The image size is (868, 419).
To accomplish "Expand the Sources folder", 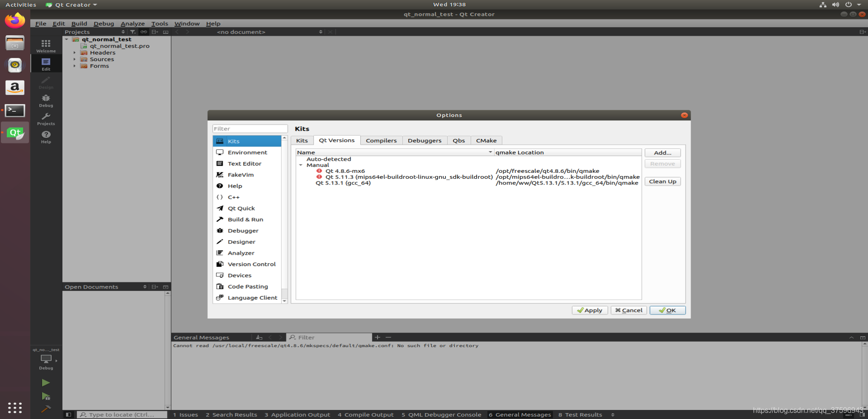I will click(75, 59).
